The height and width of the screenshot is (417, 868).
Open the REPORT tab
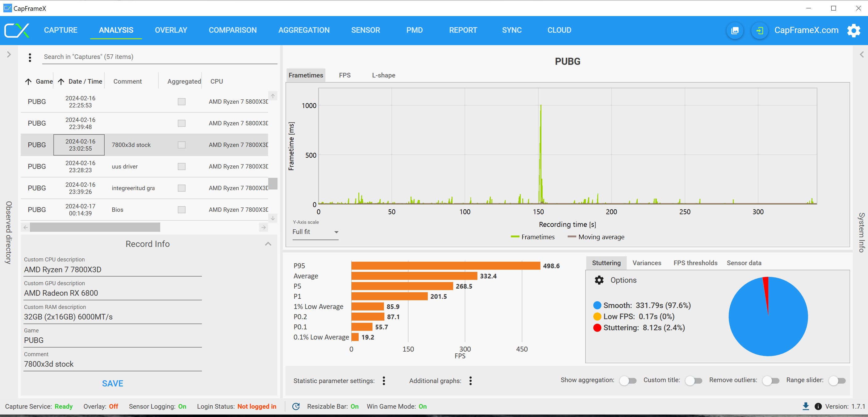pyautogui.click(x=463, y=30)
